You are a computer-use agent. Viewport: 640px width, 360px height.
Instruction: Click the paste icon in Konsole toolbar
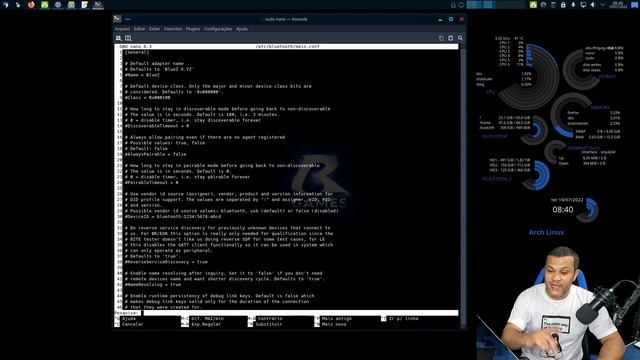pyautogui.click(x=451, y=38)
